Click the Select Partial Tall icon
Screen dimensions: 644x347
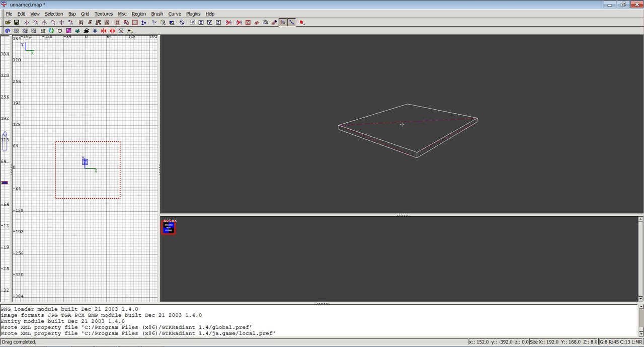[98, 23]
